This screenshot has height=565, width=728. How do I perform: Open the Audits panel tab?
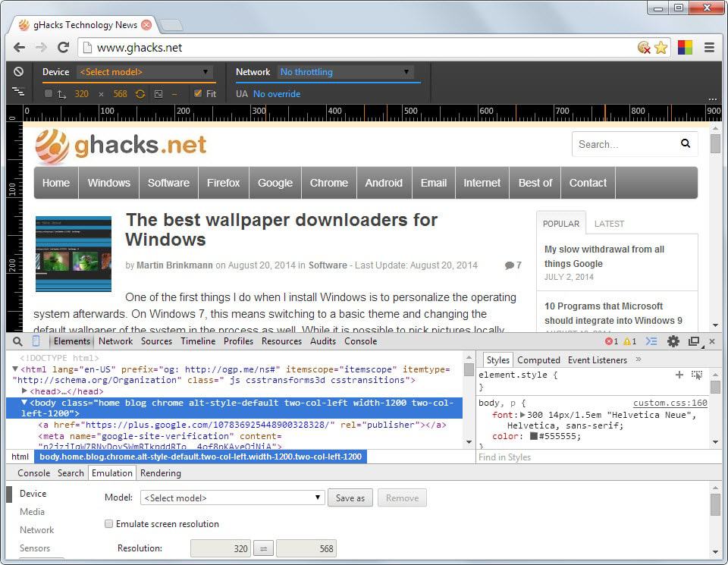pos(323,341)
